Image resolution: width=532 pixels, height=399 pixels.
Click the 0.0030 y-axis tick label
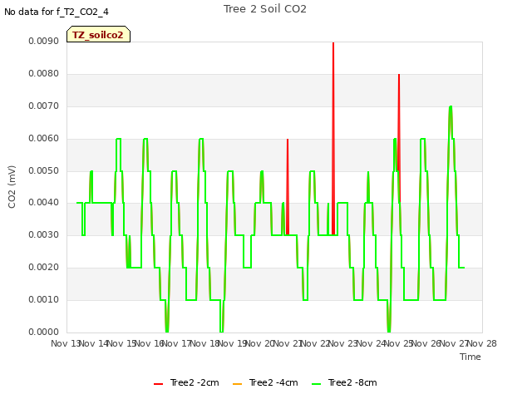tap(44, 234)
